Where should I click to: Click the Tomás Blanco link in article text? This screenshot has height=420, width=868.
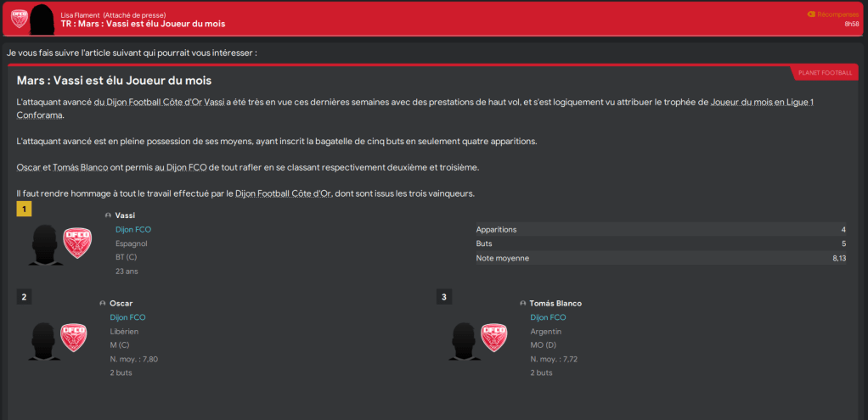click(x=89, y=167)
